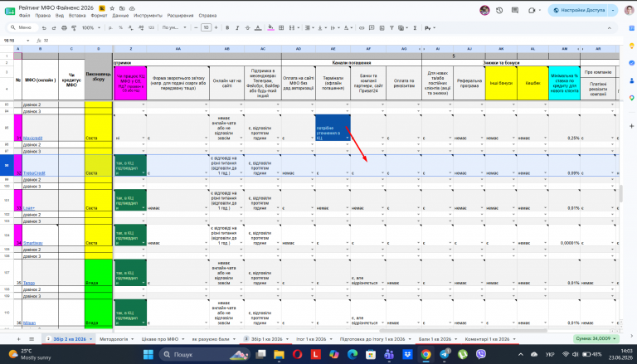The height and width of the screenshot is (364, 637).
Task: Format the cell as percent
Action: coord(120,27)
